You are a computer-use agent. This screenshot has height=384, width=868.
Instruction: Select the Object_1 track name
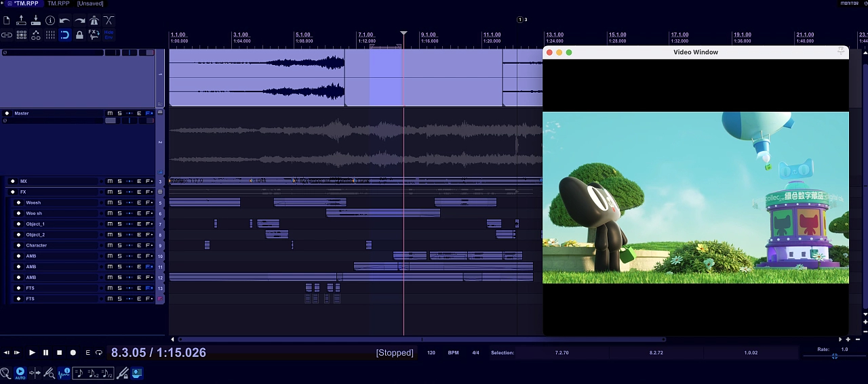point(35,224)
